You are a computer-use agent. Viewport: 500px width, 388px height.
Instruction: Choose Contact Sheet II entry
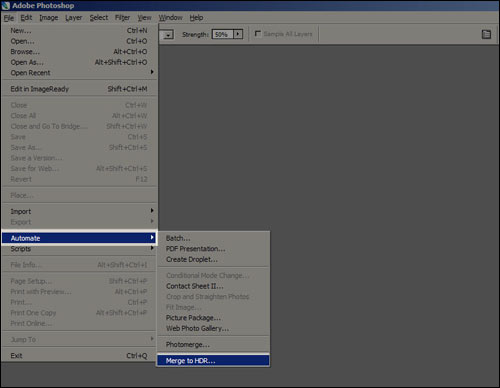click(213, 286)
